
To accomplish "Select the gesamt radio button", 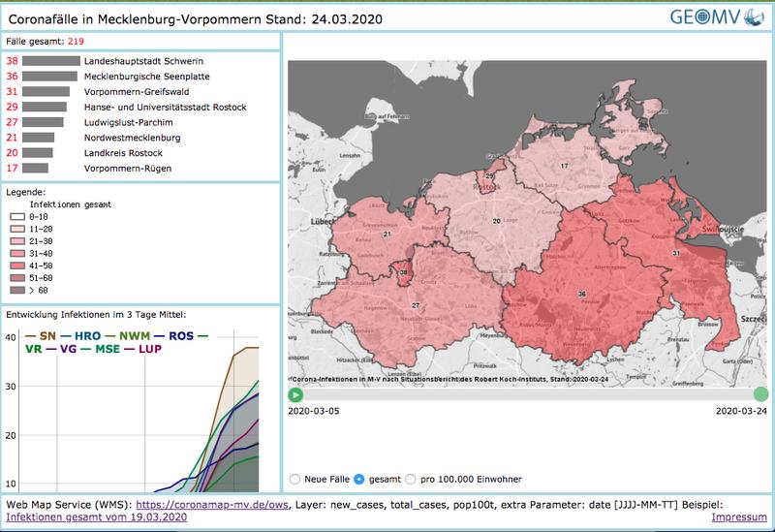I will (359, 479).
